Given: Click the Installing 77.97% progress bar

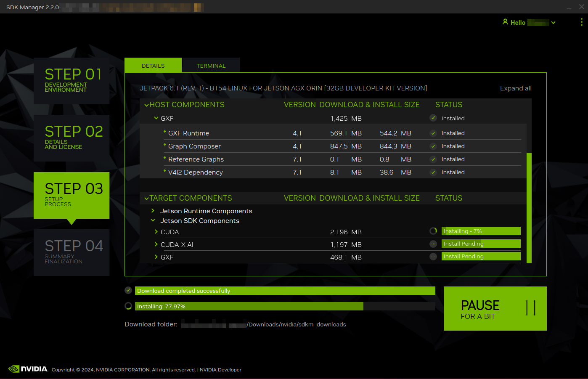Looking at the screenshot, I should tap(285, 306).
